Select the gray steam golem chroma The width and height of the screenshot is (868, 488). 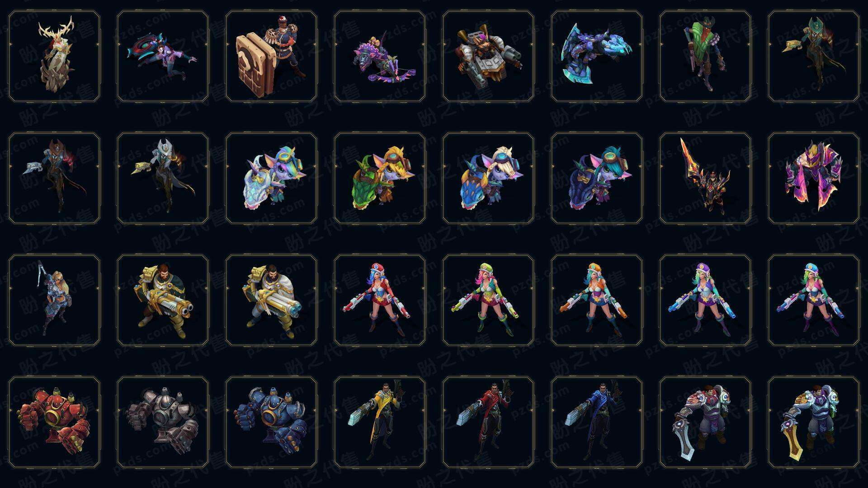(x=163, y=422)
